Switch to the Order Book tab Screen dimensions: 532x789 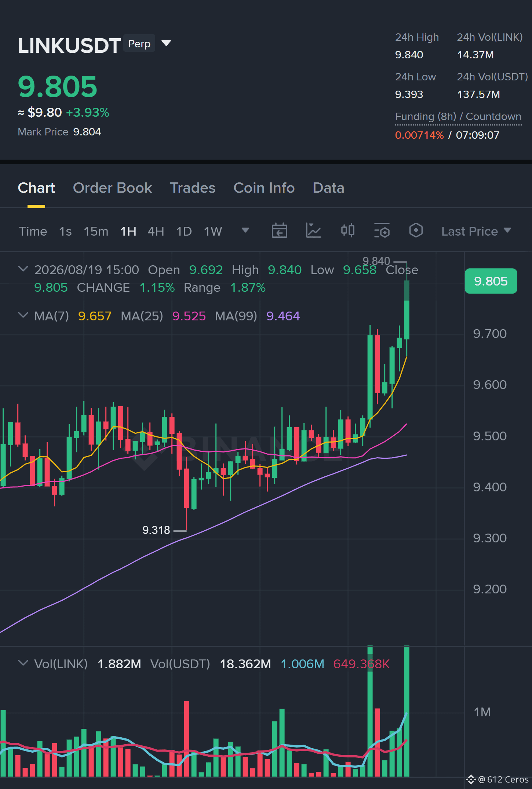tap(112, 188)
